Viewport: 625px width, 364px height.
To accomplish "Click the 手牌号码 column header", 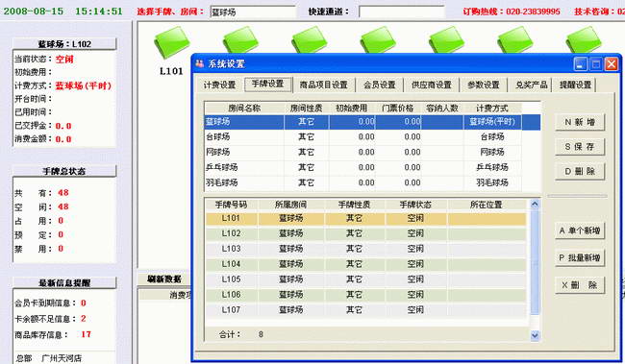I will [x=231, y=205].
